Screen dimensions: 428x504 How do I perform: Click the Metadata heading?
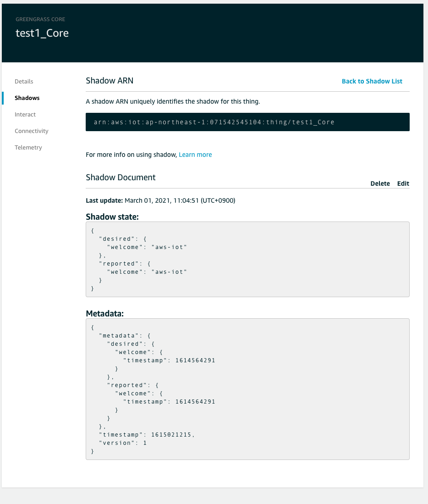point(104,314)
